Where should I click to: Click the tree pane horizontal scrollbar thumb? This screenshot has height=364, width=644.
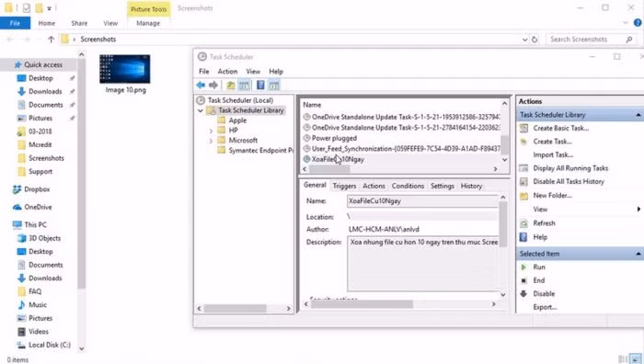click(235, 308)
